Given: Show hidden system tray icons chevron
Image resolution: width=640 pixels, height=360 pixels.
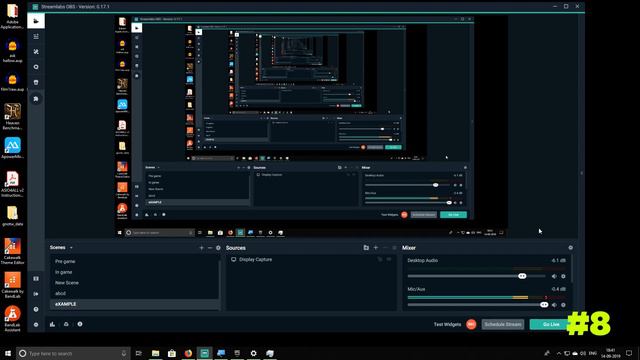Looking at the screenshot, I should tap(559, 353).
